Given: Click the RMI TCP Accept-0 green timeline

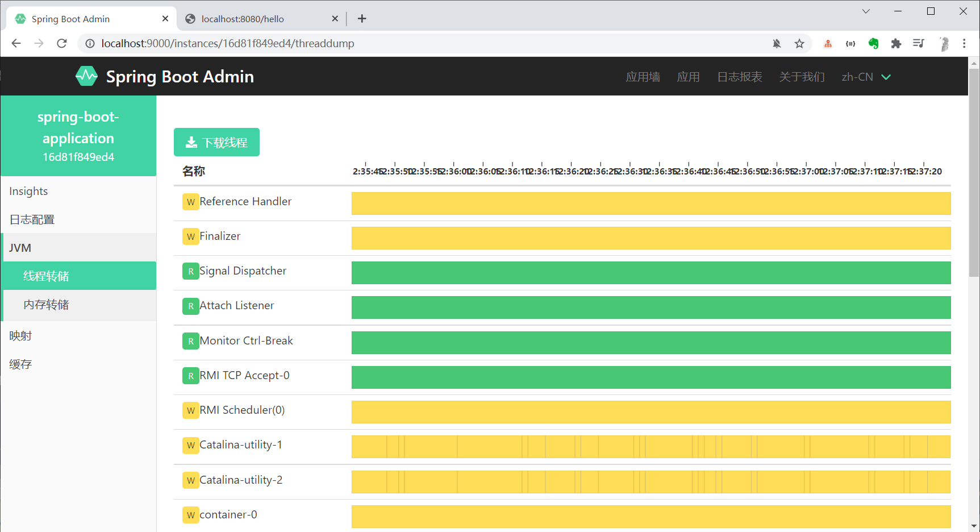Looking at the screenshot, I should pyautogui.click(x=651, y=377).
